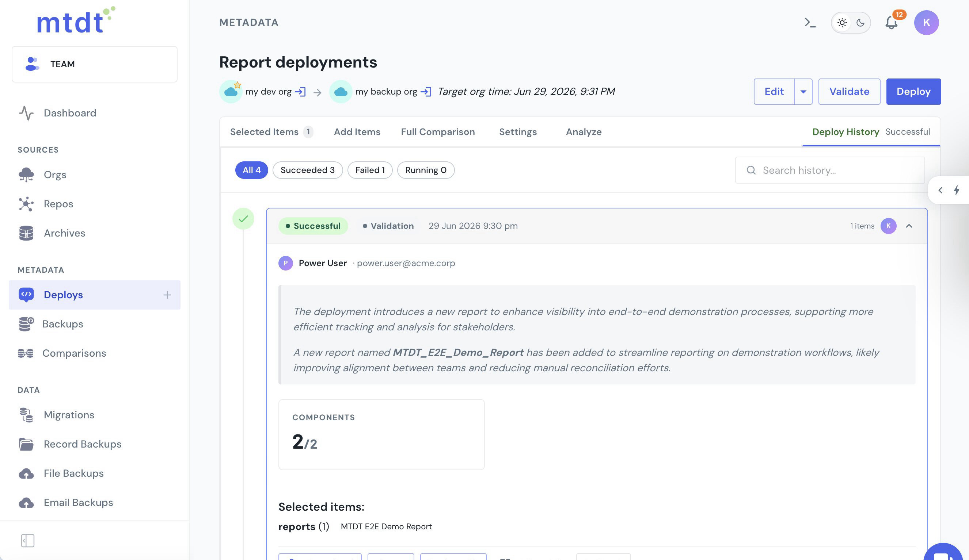Viewport: 969px width, 560px height.
Task: Log in to my backup org arrow icon
Action: click(x=426, y=91)
